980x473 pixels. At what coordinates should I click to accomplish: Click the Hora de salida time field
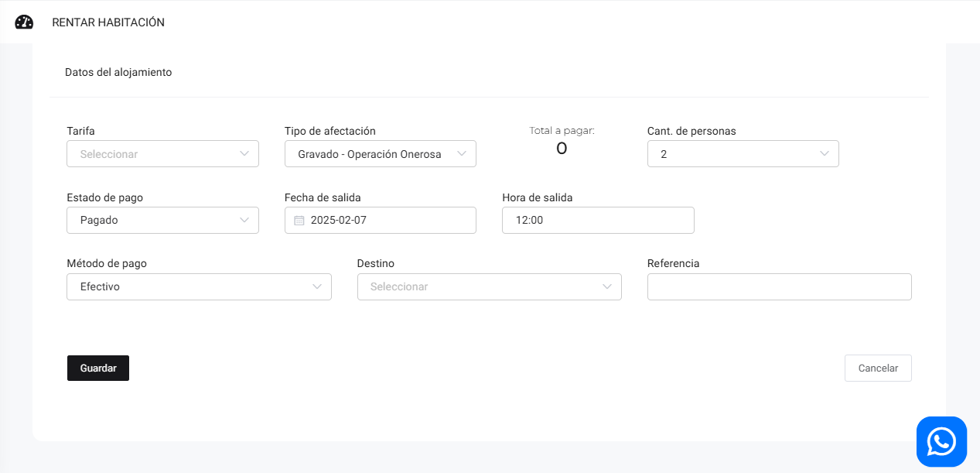pyautogui.click(x=597, y=221)
